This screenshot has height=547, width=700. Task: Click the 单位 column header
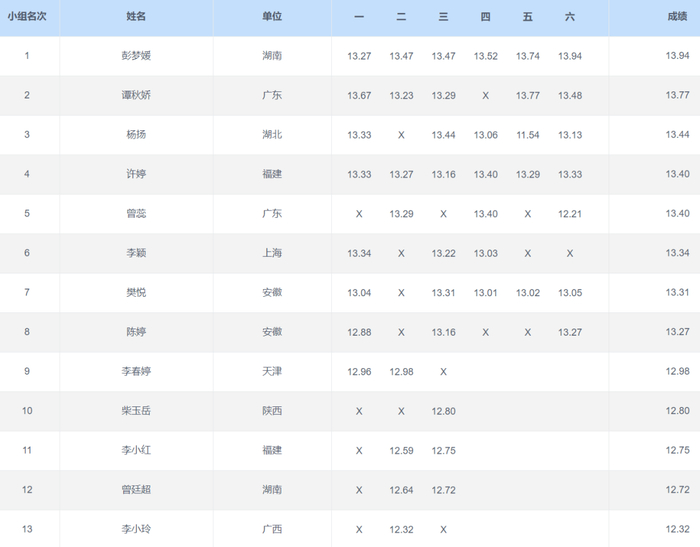(272, 17)
